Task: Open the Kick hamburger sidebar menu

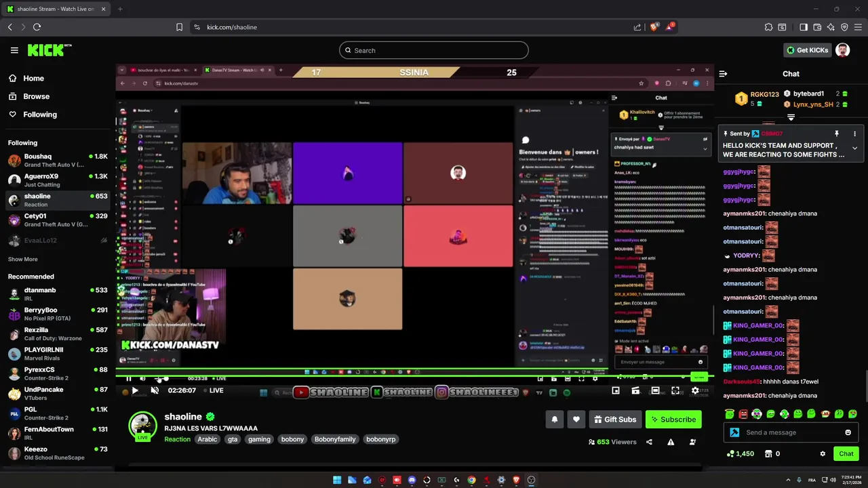Action: point(14,50)
